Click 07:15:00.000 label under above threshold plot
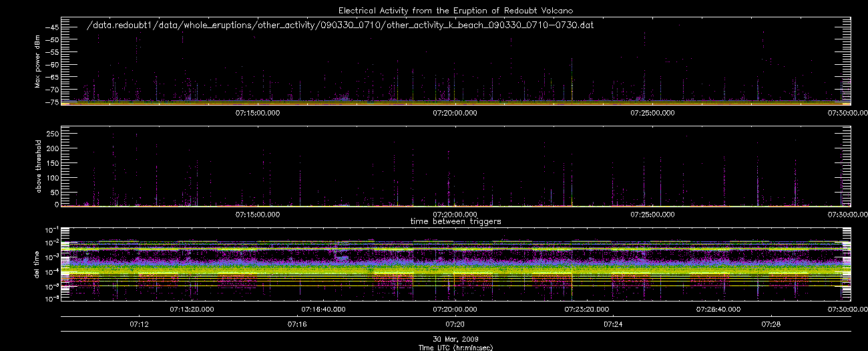This screenshot has height=351, width=868. 258,215
